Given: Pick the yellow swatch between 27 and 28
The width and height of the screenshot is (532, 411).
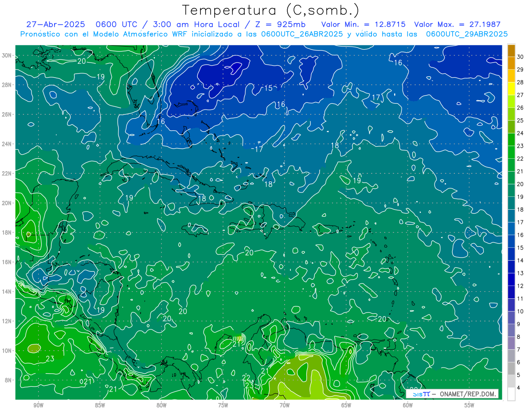Looking at the screenshot, I should (511, 89).
